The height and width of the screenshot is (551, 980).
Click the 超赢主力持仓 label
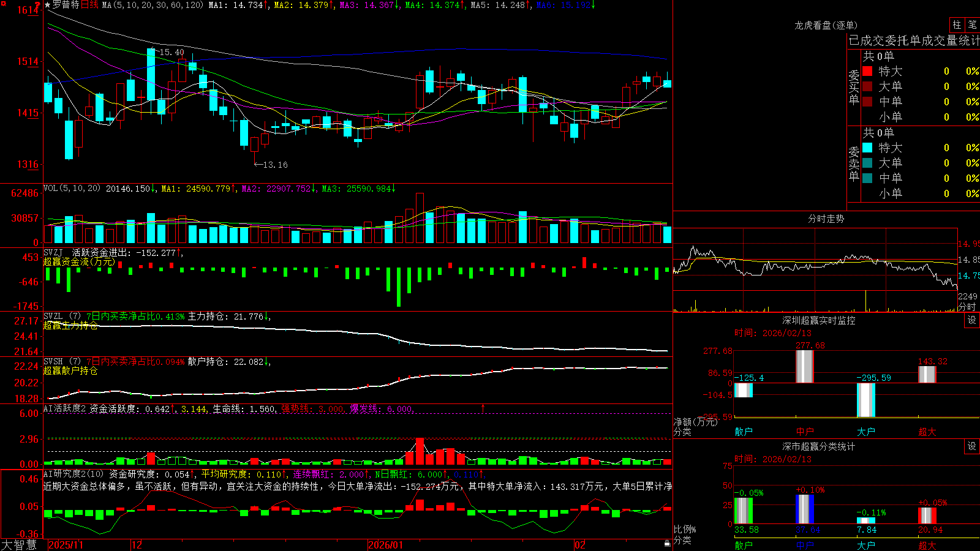click(x=70, y=326)
